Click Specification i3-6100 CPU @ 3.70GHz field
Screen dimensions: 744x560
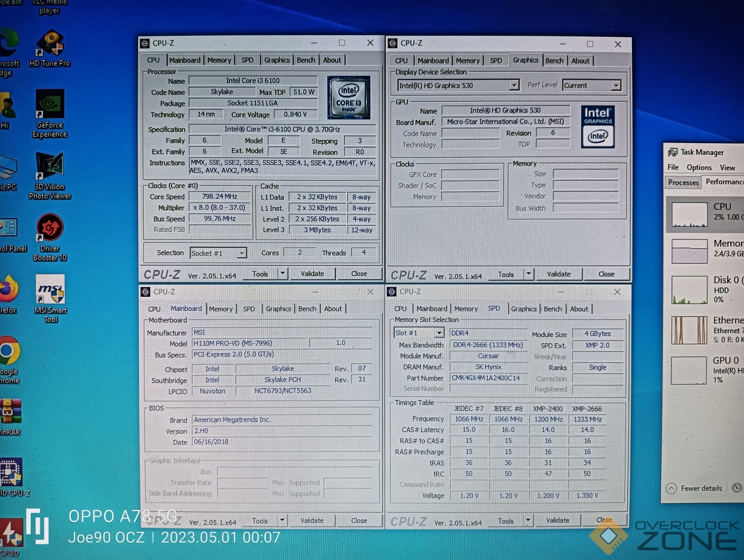tap(282, 129)
